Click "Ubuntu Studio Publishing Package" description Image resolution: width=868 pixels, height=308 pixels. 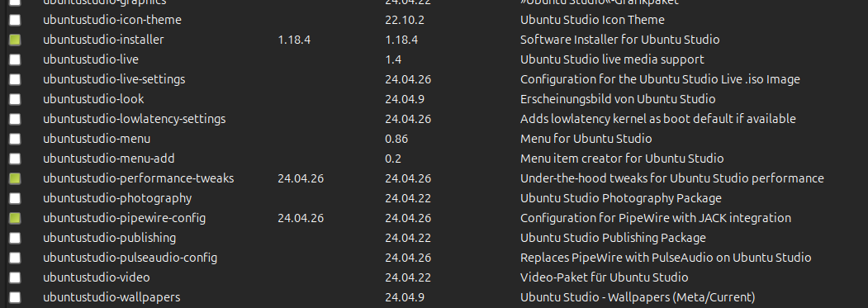coord(614,238)
